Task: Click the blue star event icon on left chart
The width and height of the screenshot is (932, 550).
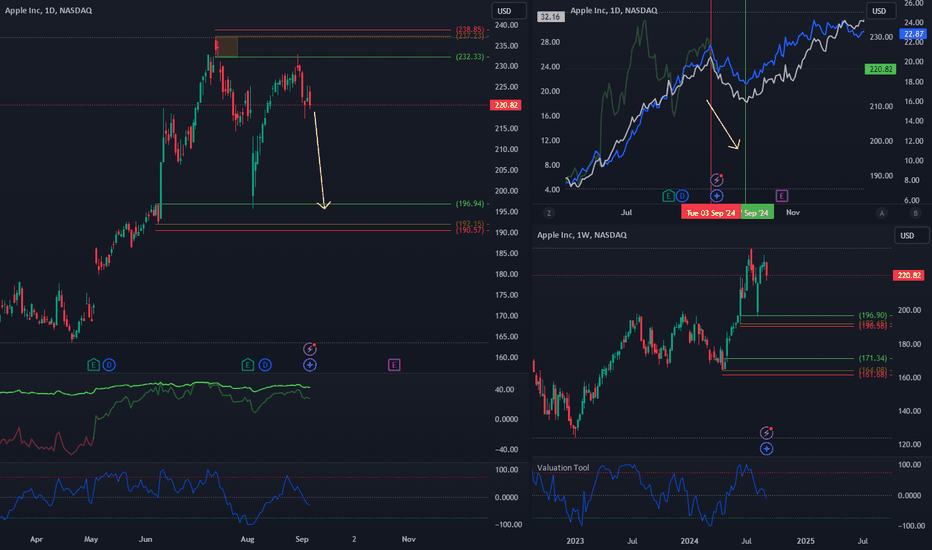Action: point(310,364)
